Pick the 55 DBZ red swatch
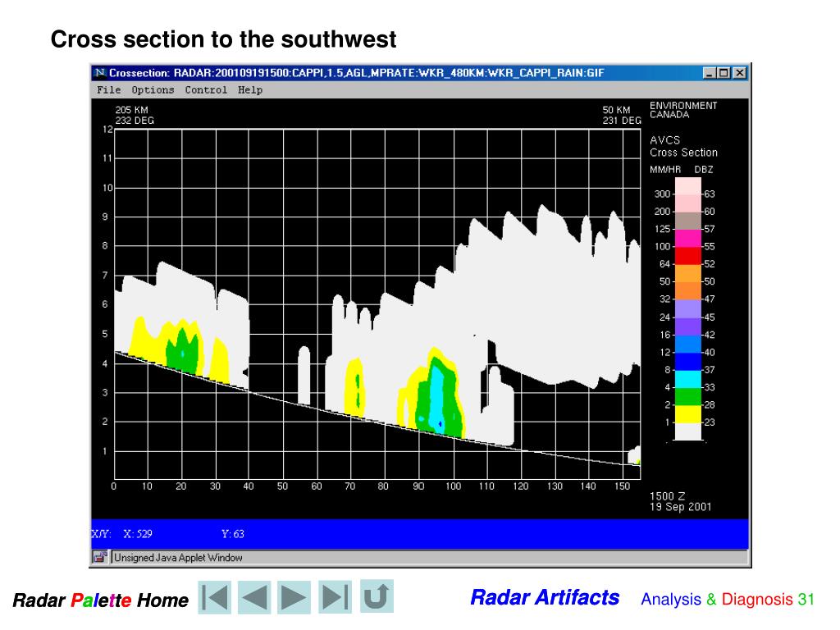The width and height of the screenshot is (840, 630). click(688, 256)
